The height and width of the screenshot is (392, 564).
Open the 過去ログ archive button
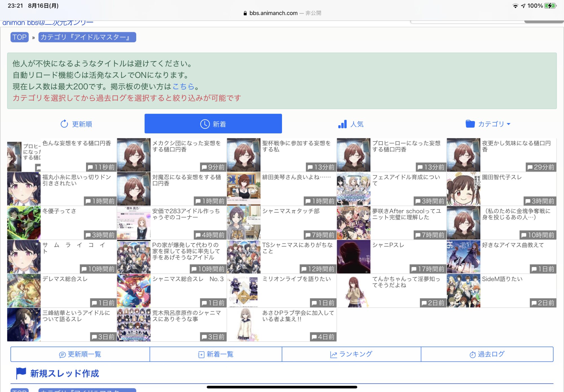click(487, 354)
